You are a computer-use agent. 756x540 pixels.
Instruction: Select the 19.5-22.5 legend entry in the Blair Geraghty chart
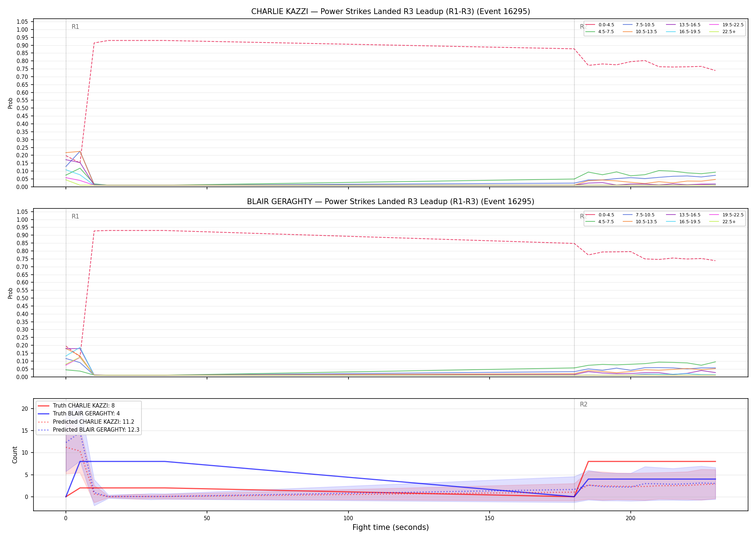coord(727,215)
